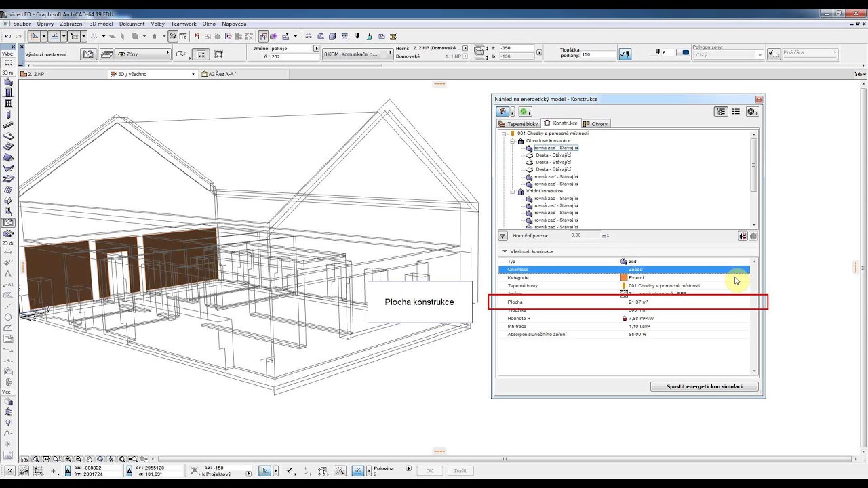
Task: Collapse the Obvodové konstrukce tree node
Action: tap(513, 141)
